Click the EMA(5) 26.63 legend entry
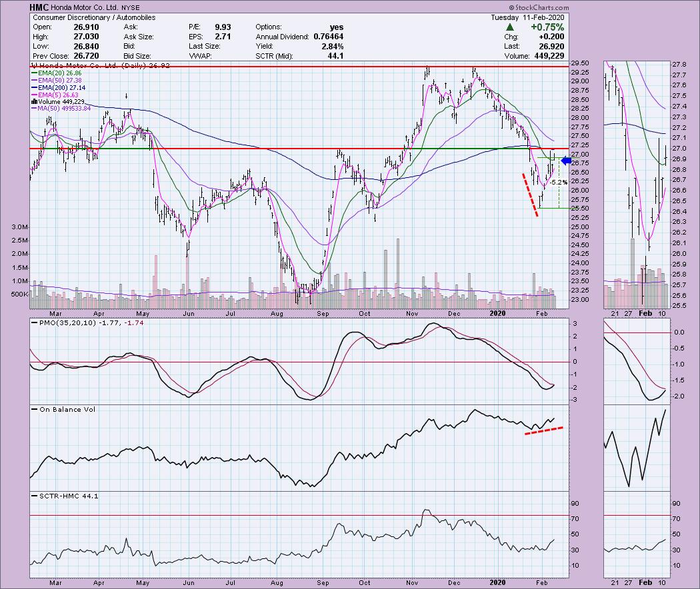 pos(55,95)
